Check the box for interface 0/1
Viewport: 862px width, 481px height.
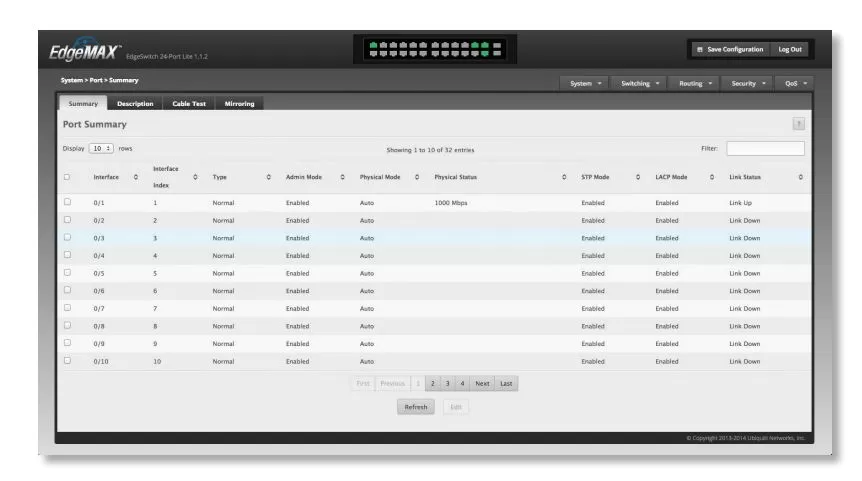pyautogui.click(x=68, y=202)
